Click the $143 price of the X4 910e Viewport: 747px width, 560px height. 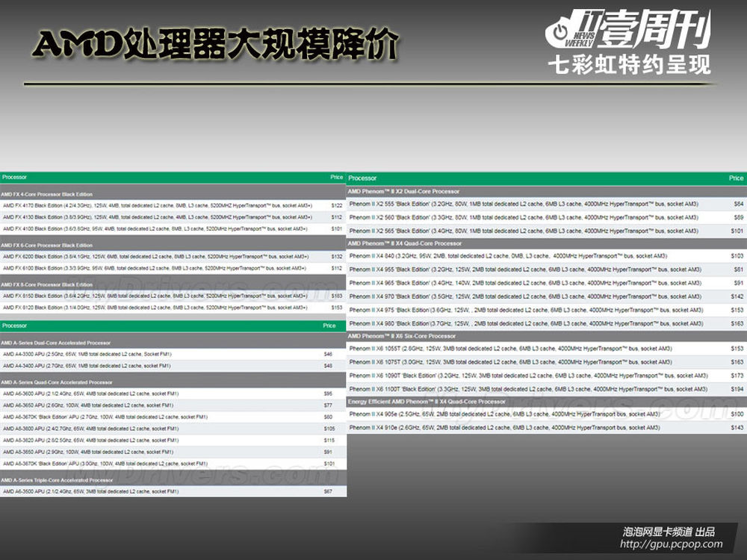[737, 428]
